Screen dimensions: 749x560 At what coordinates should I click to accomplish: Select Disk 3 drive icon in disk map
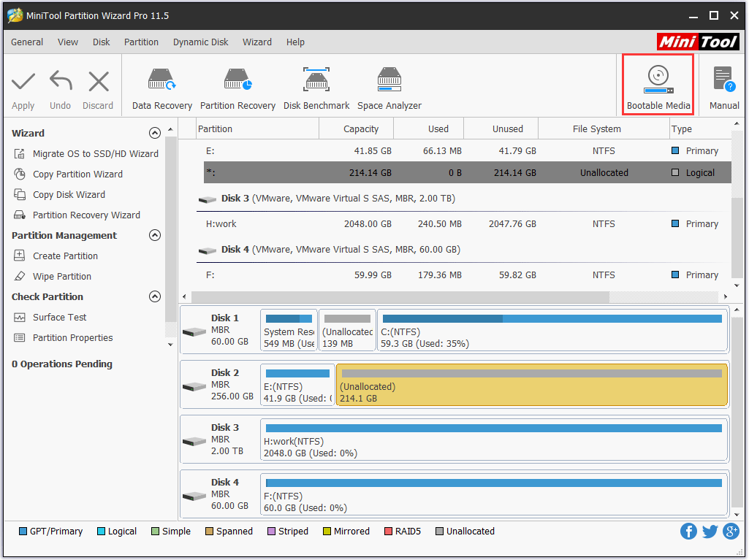click(194, 441)
